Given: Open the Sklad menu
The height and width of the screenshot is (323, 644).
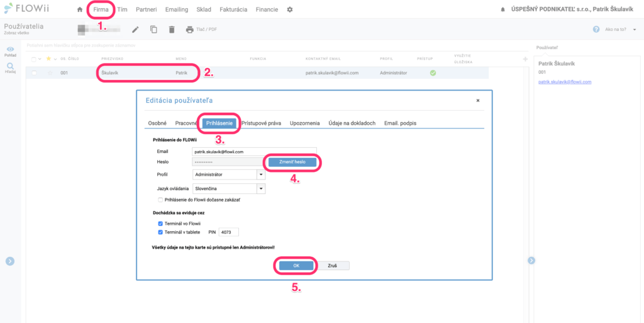Looking at the screenshot, I should pyautogui.click(x=204, y=9).
